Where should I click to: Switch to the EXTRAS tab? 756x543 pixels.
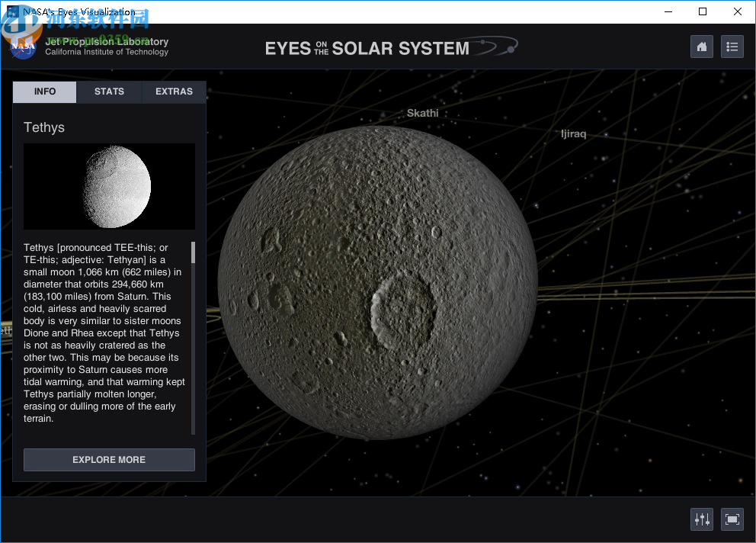[174, 92]
